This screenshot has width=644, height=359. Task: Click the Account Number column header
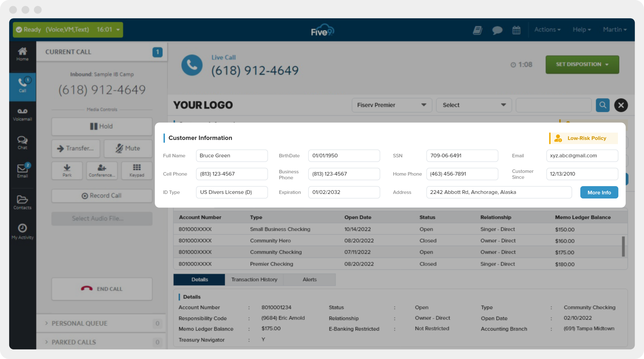pyautogui.click(x=200, y=218)
